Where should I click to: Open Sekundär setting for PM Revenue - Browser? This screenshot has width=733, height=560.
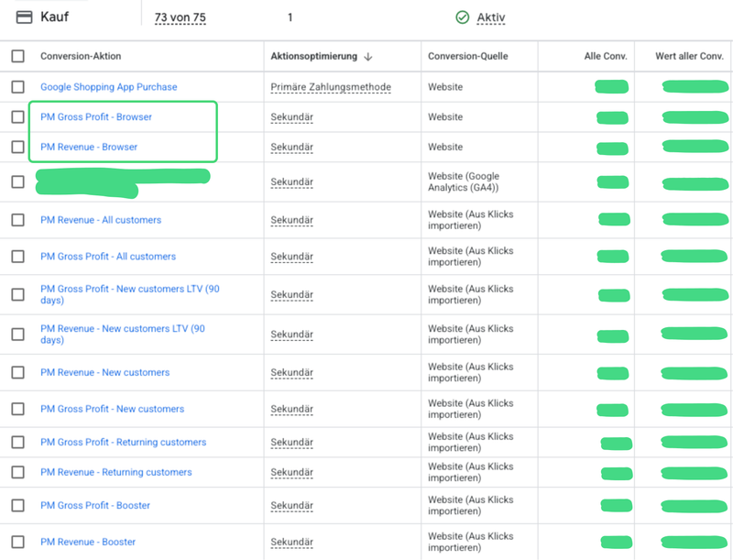[x=291, y=147]
